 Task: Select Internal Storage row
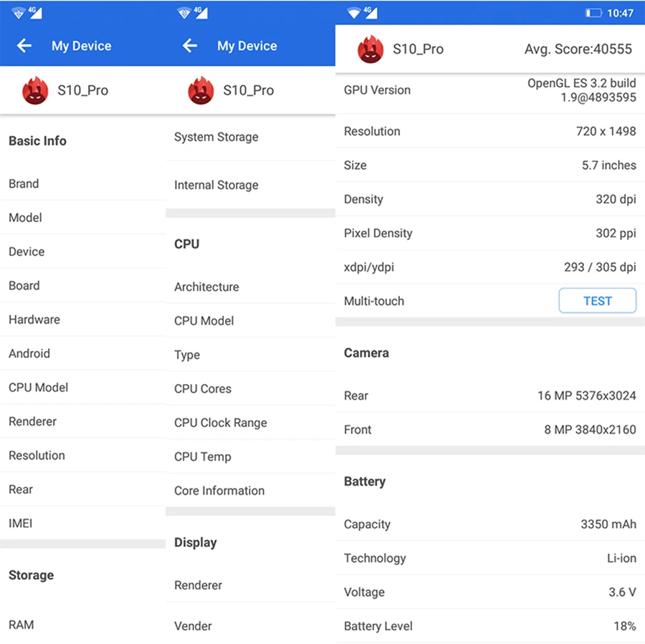251,185
